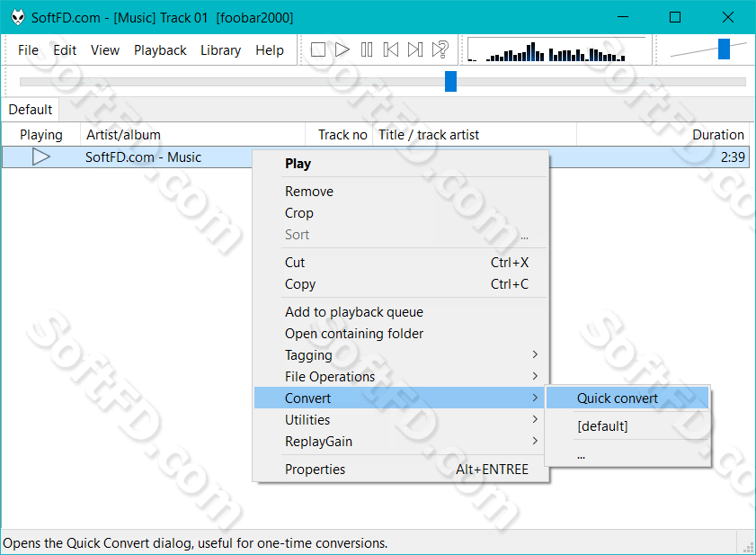This screenshot has height=555, width=756.
Task: Minimize the foobar2000 window
Action: (x=623, y=17)
